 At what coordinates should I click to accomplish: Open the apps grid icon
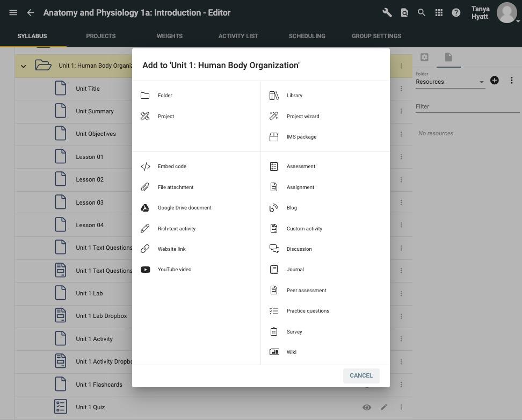coord(439,12)
